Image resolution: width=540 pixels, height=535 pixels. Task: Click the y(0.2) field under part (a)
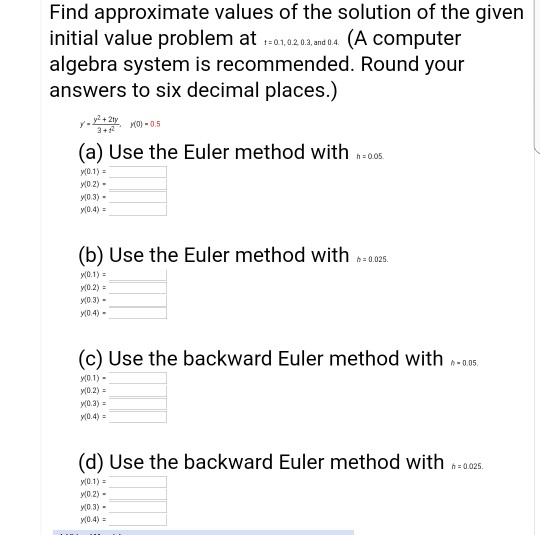point(138,184)
